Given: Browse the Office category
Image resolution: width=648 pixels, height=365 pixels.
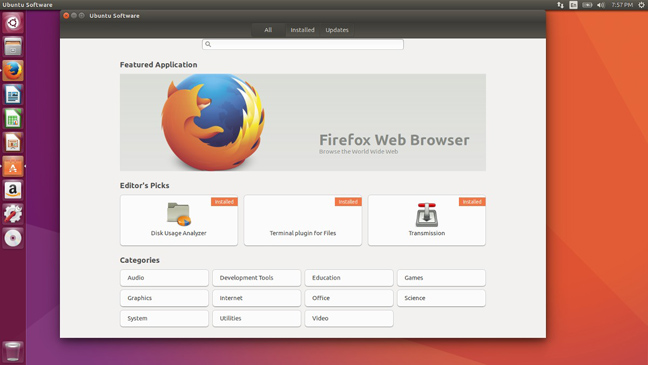Looking at the screenshot, I should click(x=349, y=298).
